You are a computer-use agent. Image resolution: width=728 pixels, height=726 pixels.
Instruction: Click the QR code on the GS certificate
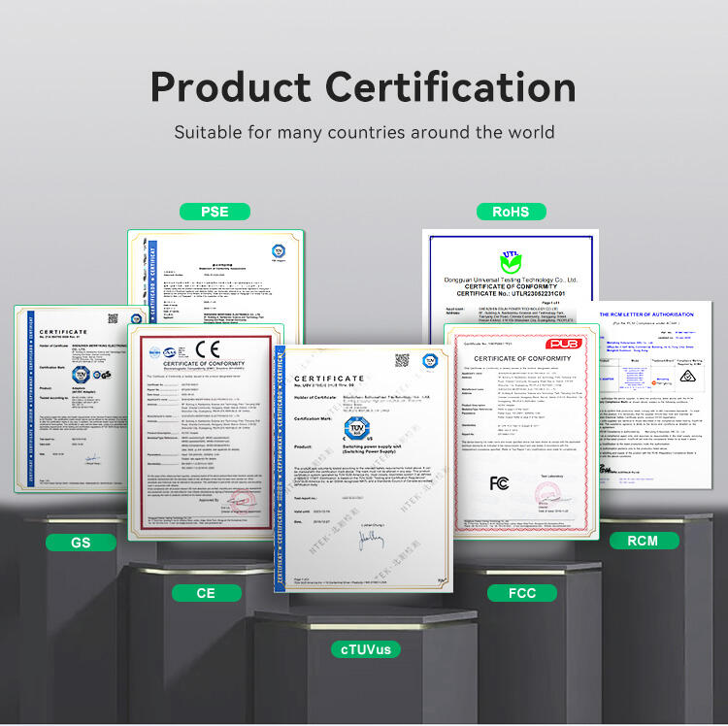coord(113,318)
